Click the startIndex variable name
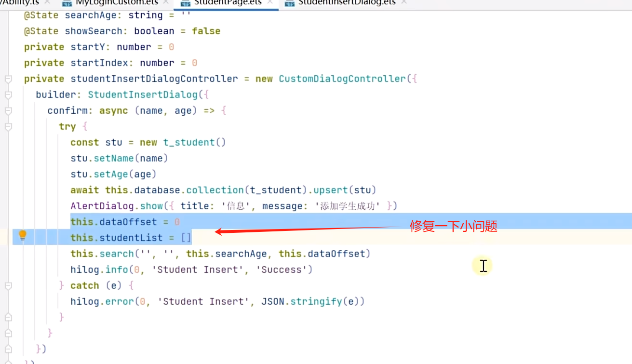 (x=100, y=63)
